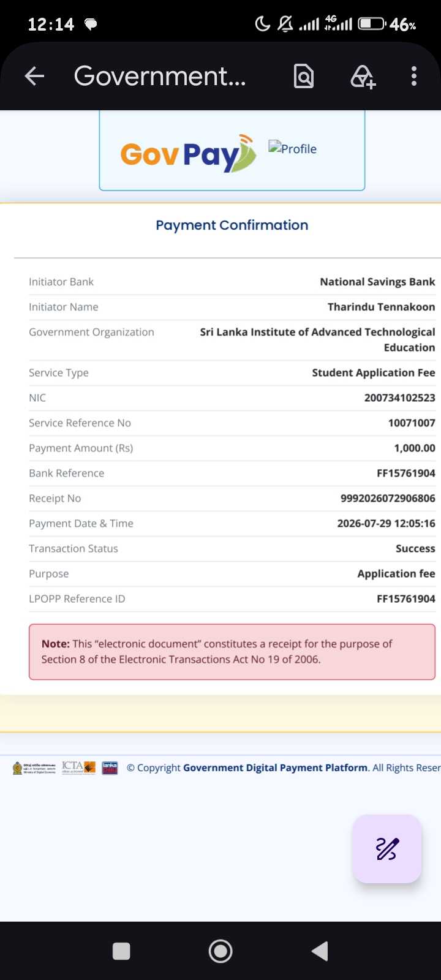The image size is (441, 980).
Task: Tap the Android triangle back button
Action: [x=320, y=951]
